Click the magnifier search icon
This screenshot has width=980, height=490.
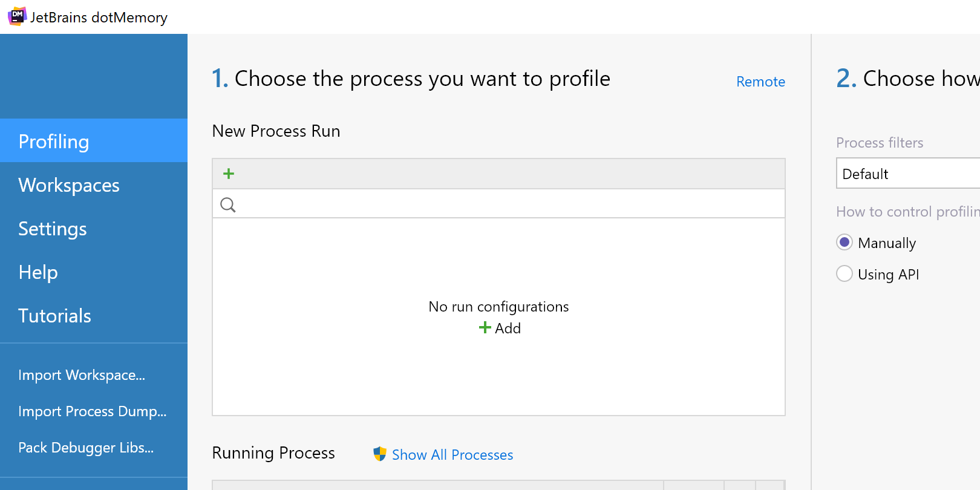click(x=228, y=205)
